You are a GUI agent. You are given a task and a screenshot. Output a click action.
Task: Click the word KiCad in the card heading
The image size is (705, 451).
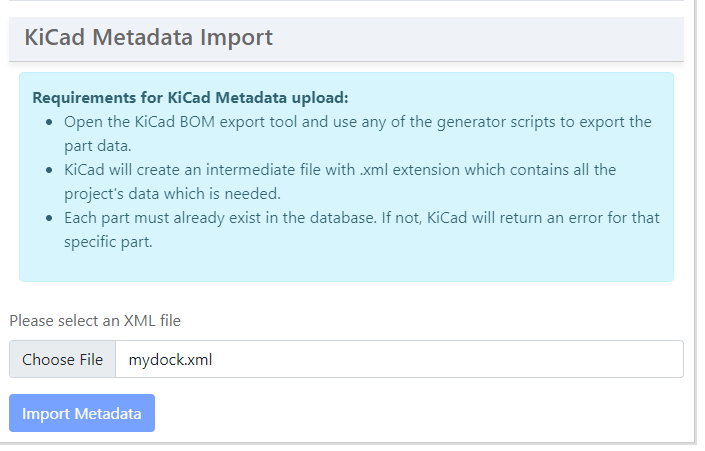[55, 38]
